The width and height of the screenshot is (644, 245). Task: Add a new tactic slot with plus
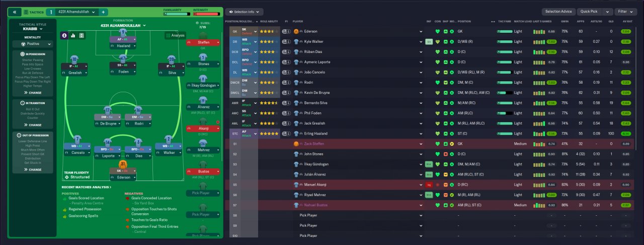103,12
